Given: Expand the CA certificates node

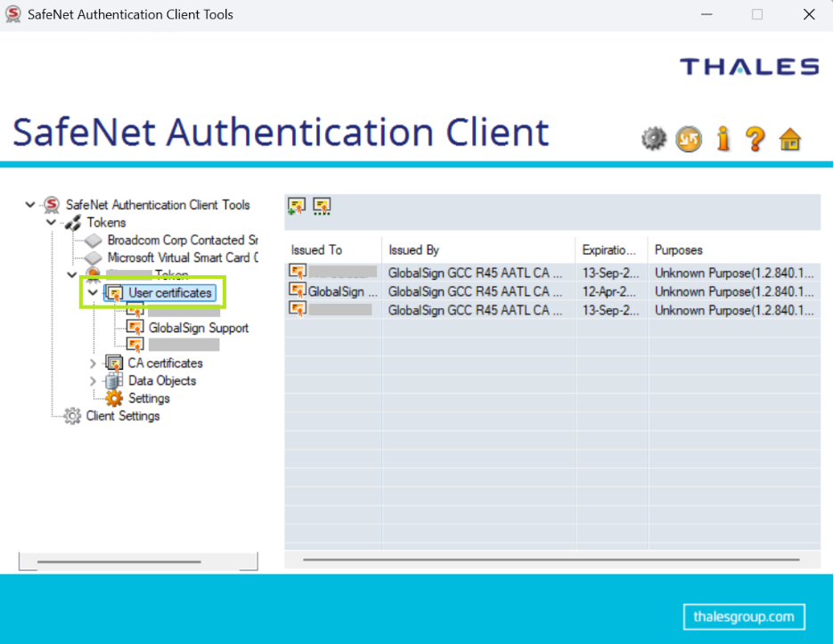Looking at the screenshot, I should pyautogui.click(x=93, y=363).
